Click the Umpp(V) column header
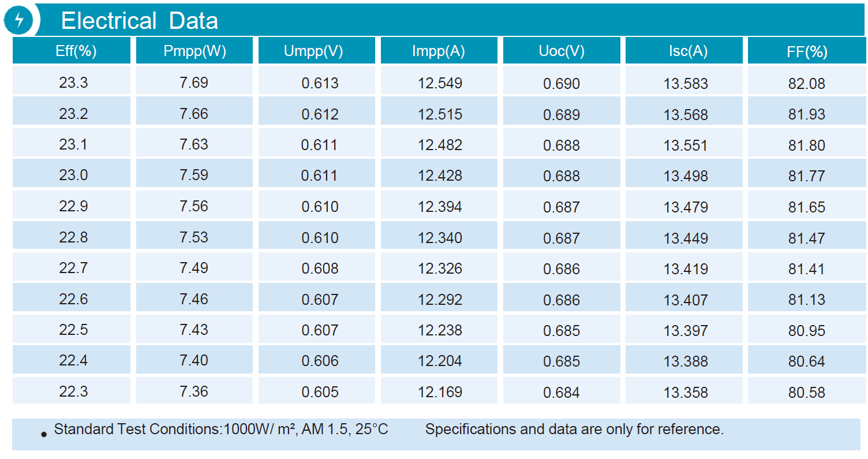868x459 pixels. click(x=317, y=51)
